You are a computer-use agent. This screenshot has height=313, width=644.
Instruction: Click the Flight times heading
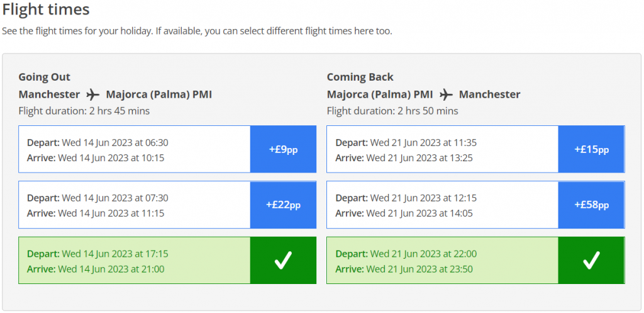coord(45,9)
